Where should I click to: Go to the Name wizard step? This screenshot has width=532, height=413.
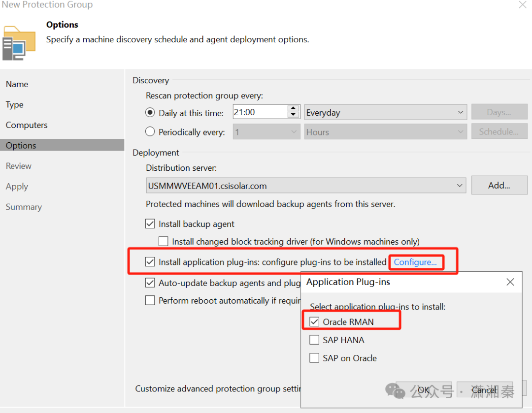tap(17, 84)
